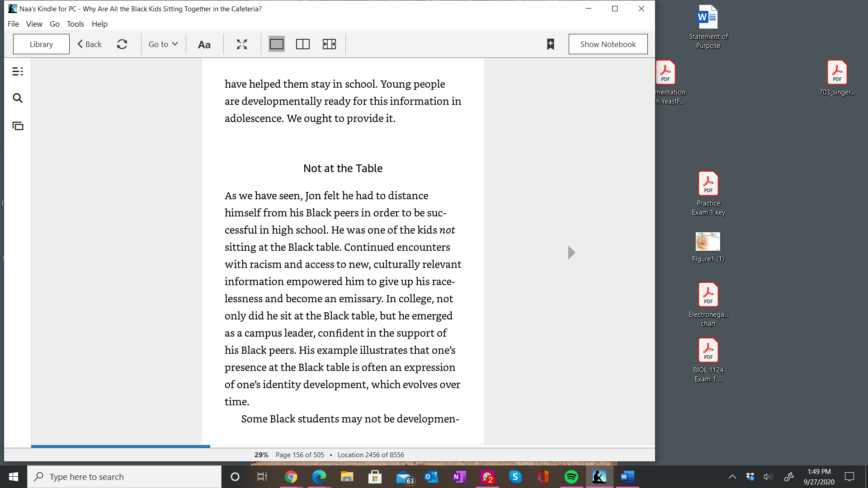
Task: Open the search magnifier in Kindle sidebar
Action: 18,98
